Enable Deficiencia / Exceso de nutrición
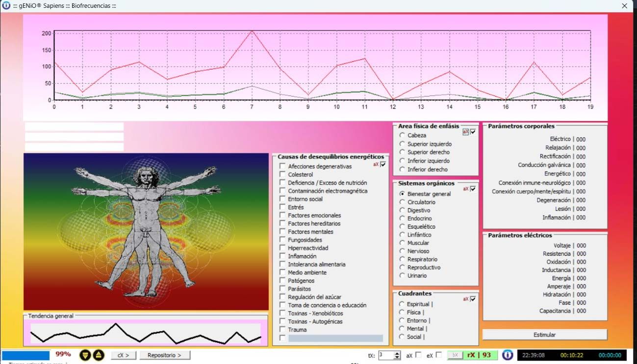Screen dimensions: 637x364 click(283, 183)
